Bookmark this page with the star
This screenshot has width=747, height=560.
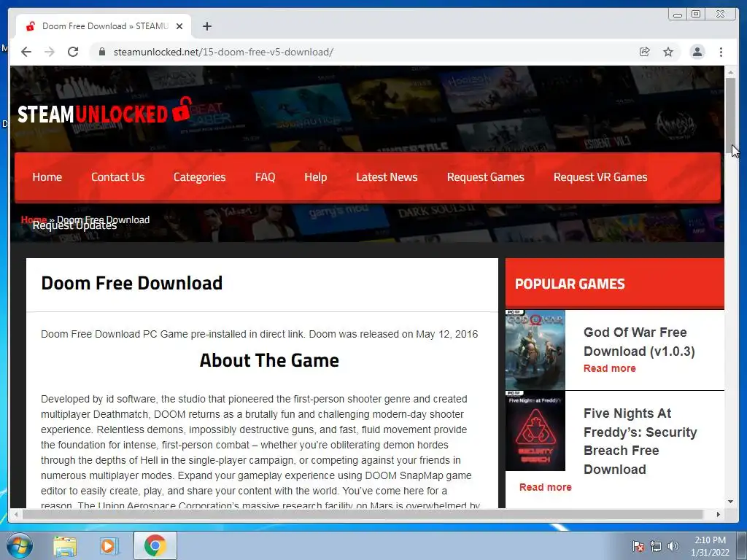coord(668,52)
